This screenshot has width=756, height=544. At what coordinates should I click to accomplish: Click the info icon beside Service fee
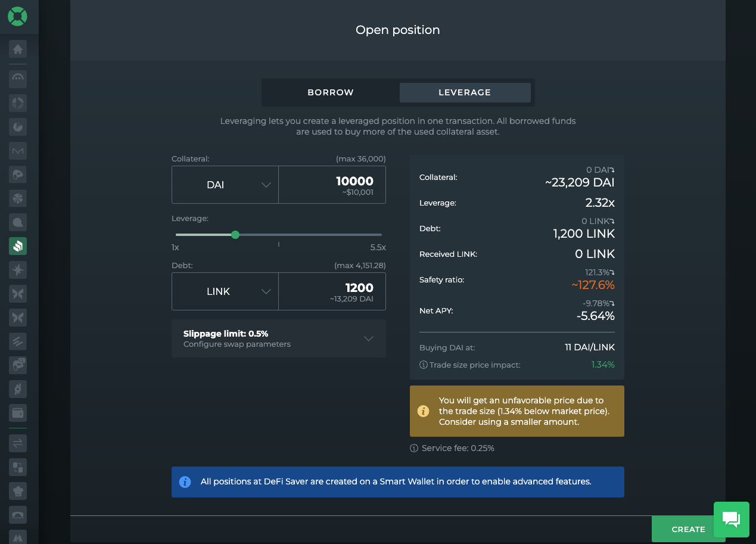pos(413,448)
